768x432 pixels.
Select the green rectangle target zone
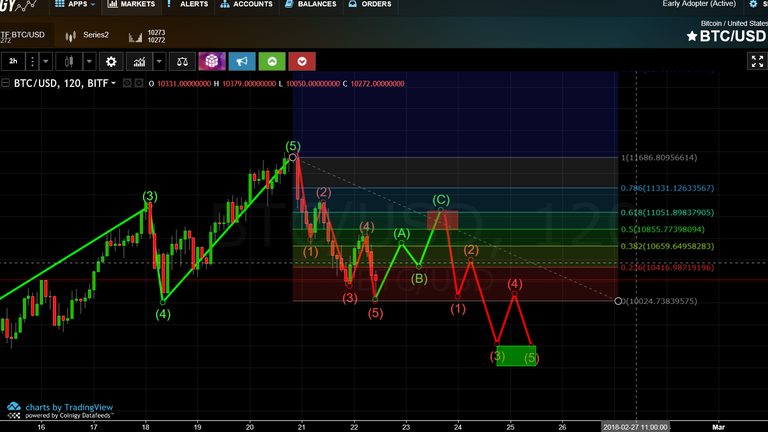[516, 356]
